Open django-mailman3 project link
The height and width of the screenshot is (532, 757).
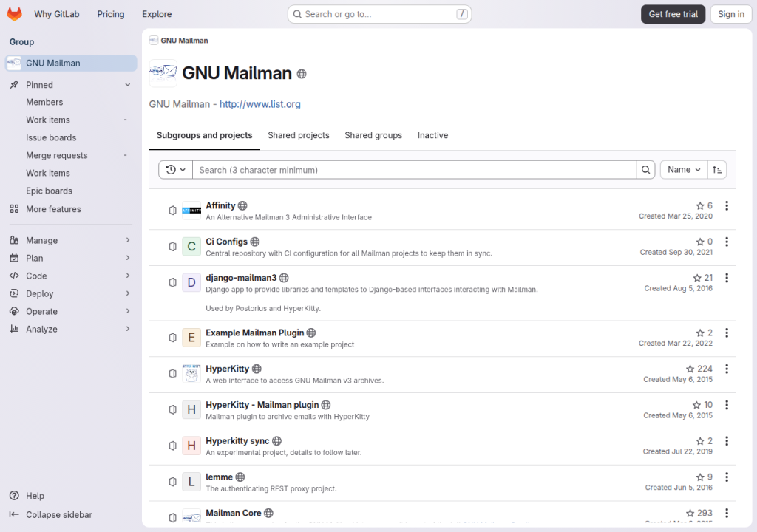click(x=241, y=278)
